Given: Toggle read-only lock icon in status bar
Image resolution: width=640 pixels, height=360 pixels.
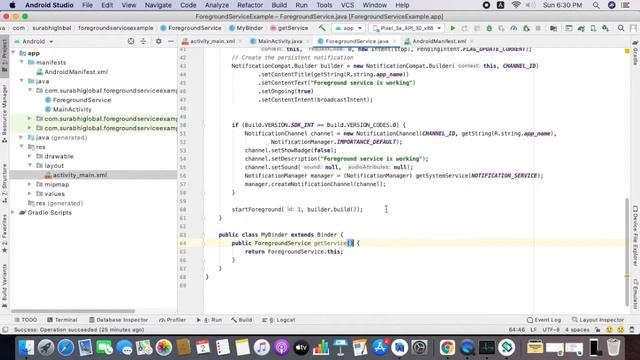Looking at the screenshot, I should pyautogui.click(x=598, y=330).
